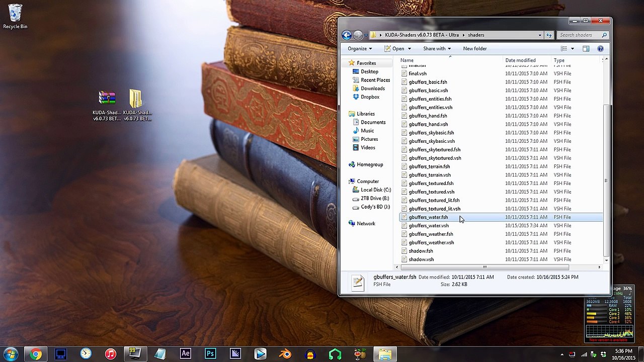Refresh the shaders folder view
644x362 pixels.
(549, 35)
